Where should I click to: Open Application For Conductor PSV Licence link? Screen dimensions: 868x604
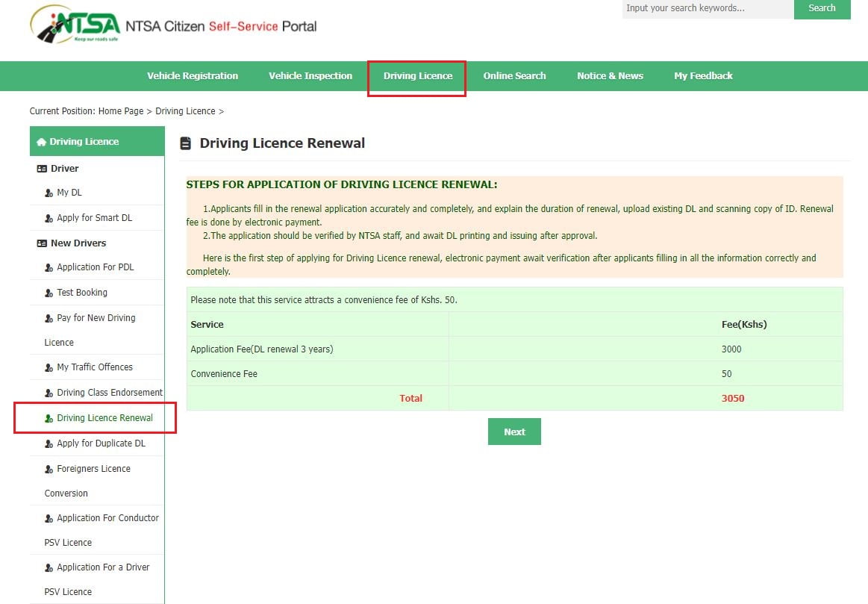pos(102,530)
